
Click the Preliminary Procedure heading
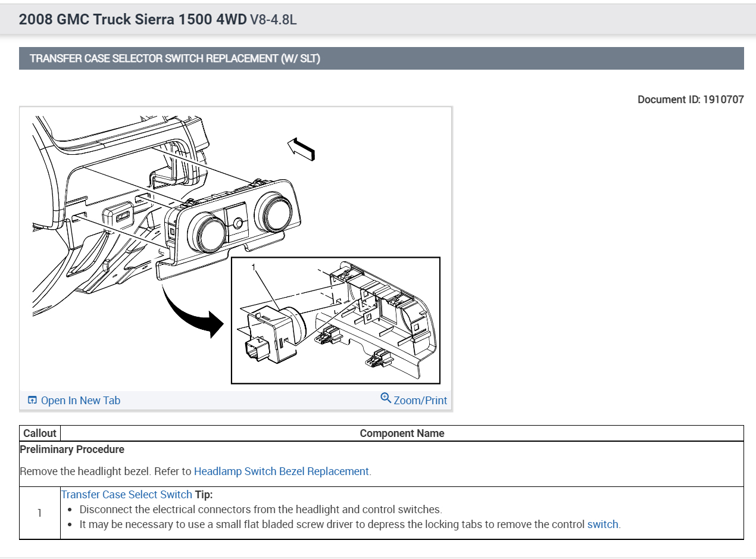pos(72,449)
